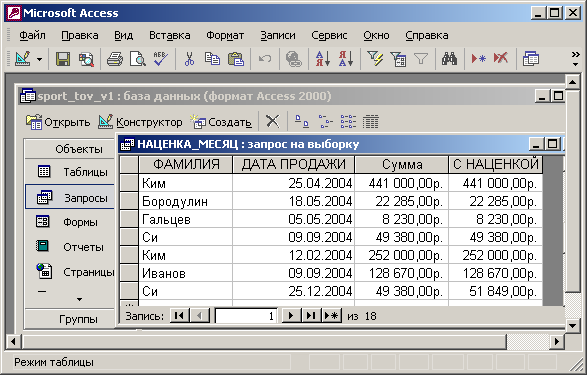The width and height of the screenshot is (587, 375).
Task: Switch to large icons view
Action: pos(302,122)
